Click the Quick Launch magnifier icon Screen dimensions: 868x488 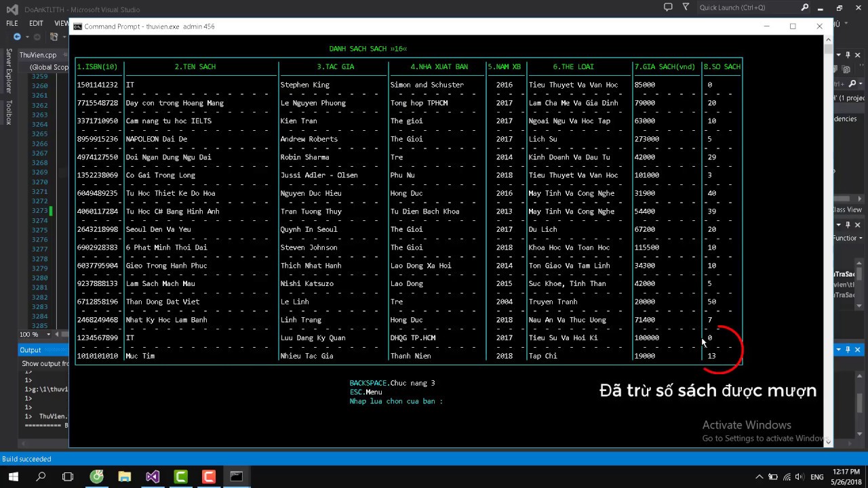coord(805,7)
